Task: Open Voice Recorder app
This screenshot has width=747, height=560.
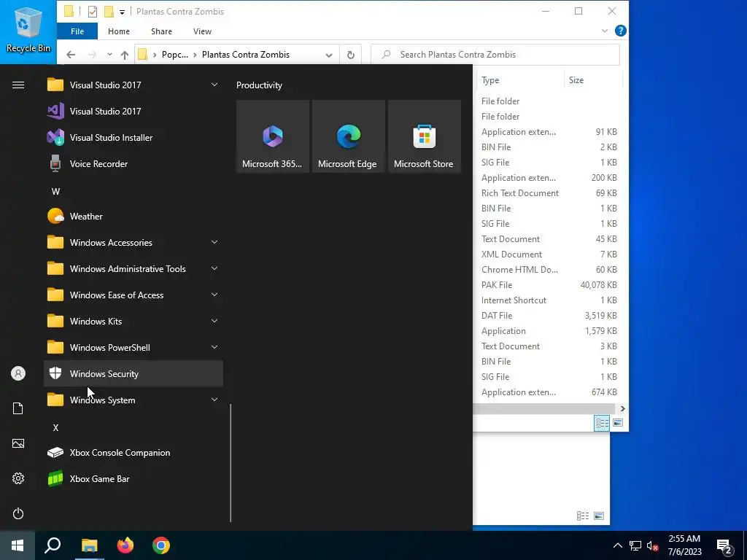Action: pos(133,164)
